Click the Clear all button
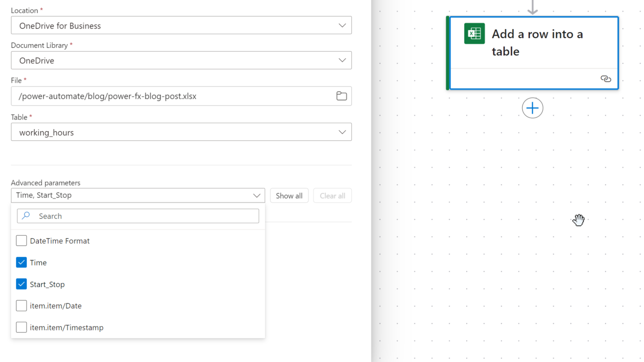 coord(333,196)
